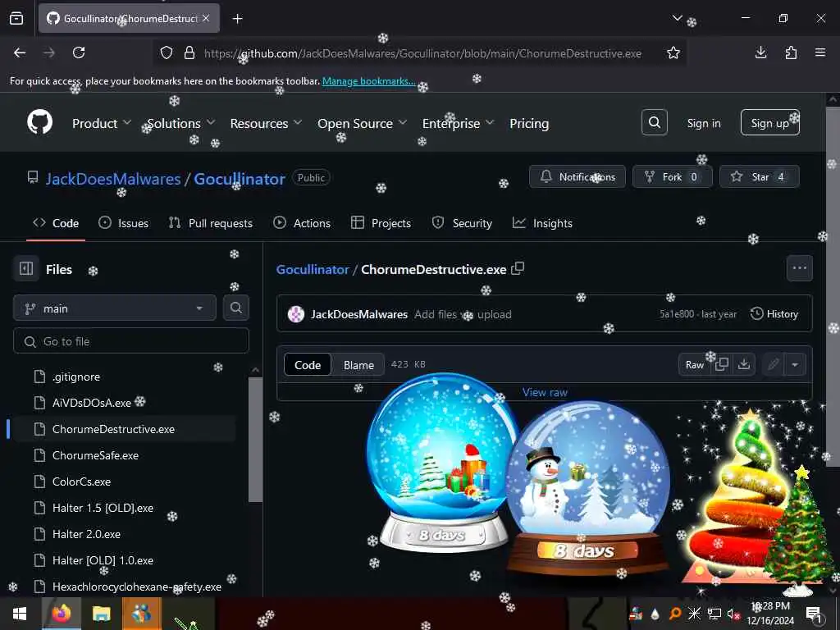Expand the Solutions menu
The image size is (840, 630).
(x=181, y=123)
